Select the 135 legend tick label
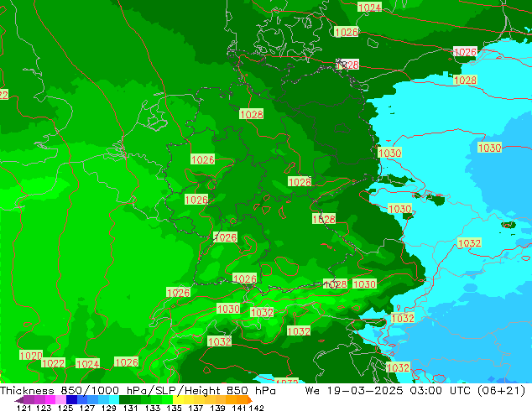This screenshot has width=532, height=411. 174,408
